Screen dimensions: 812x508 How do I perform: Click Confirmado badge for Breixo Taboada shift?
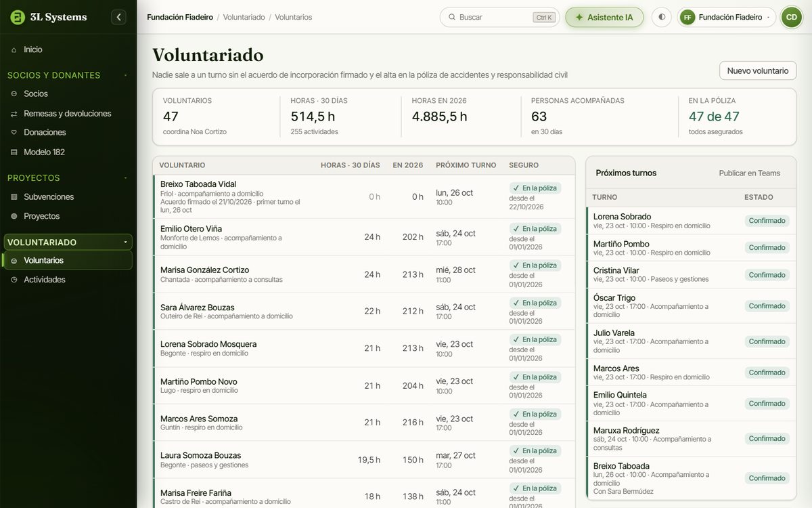tap(767, 478)
